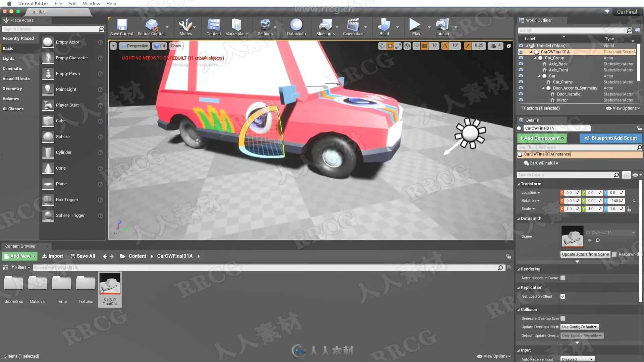Click the Update actors from Scene button
This screenshot has height=362, width=644.
[585, 254]
